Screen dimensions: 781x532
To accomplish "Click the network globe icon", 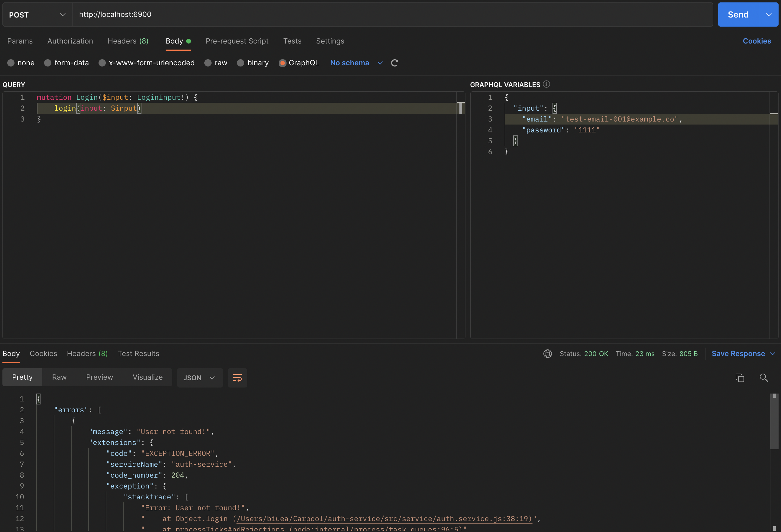I will point(547,354).
